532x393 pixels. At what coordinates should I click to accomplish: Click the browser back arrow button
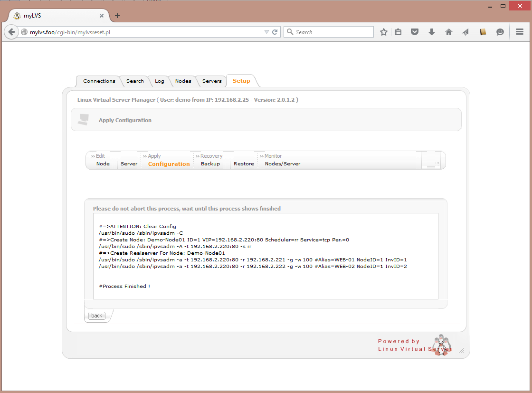[11, 32]
